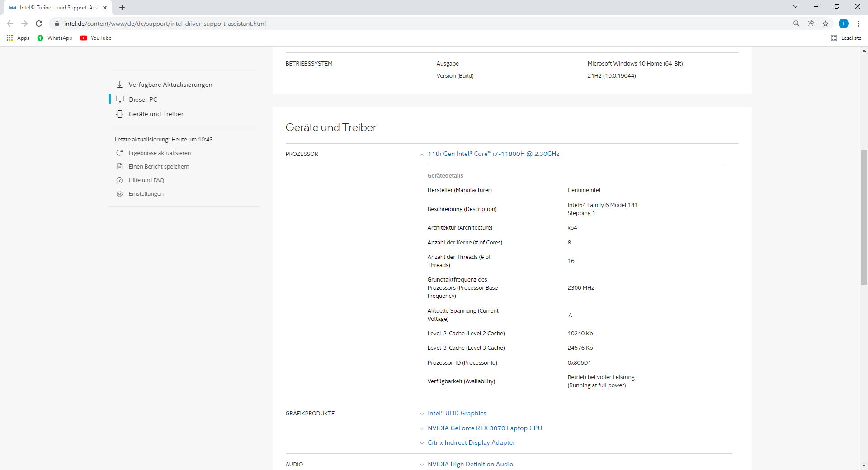
Task: Open Hilfe und FAQ link
Action: 146,180
